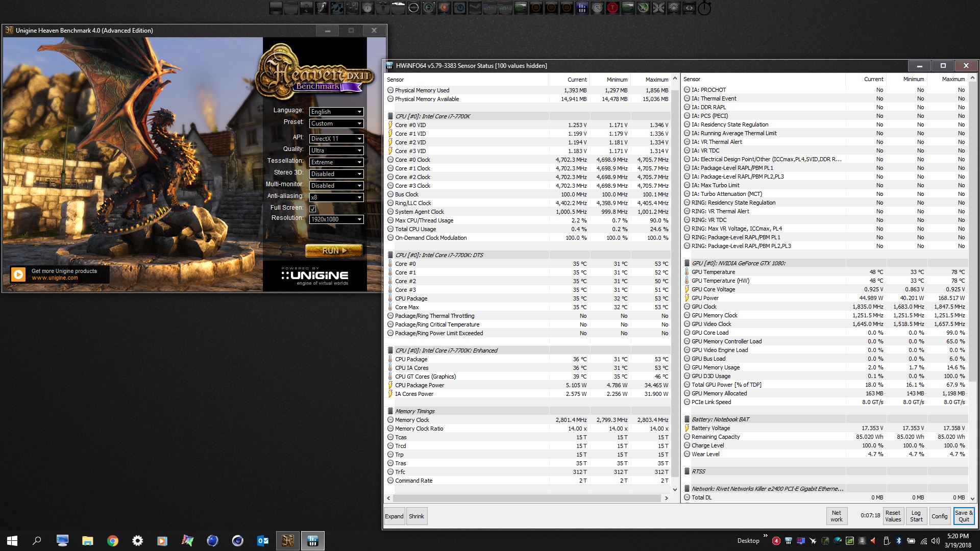Click orange play icon beside Get more Unigine products
The height and width of the screenshot is (551, 980).
(x=18, y=274)
